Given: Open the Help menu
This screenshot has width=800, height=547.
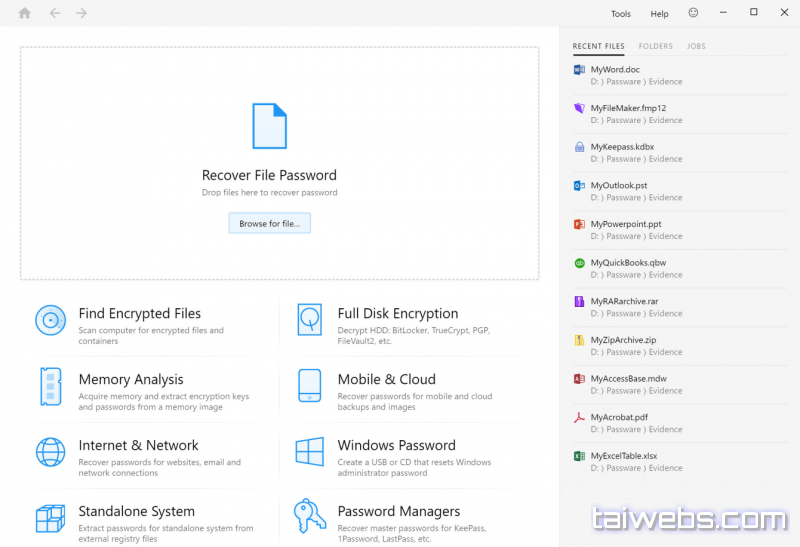Looking at the screenshot, I should 659,14.
